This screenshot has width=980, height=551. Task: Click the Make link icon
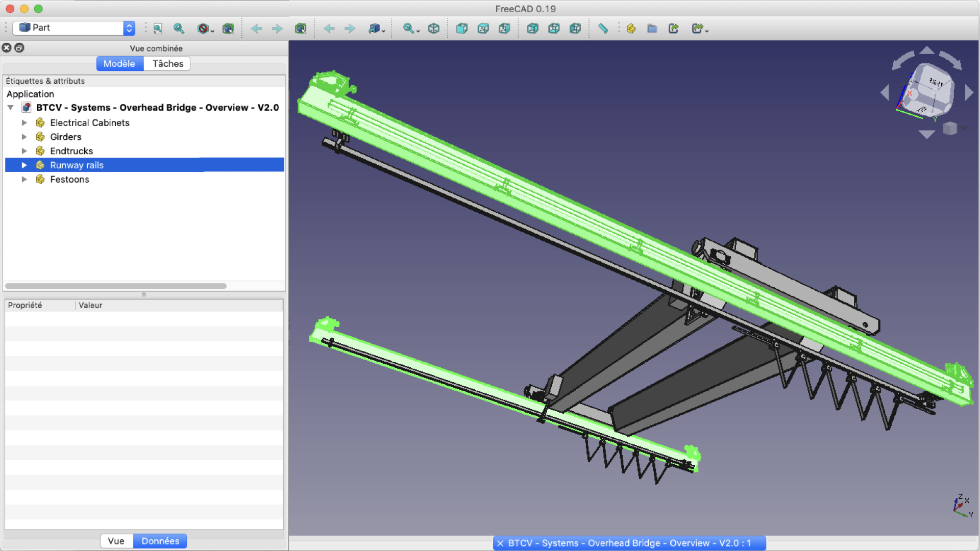673,29
